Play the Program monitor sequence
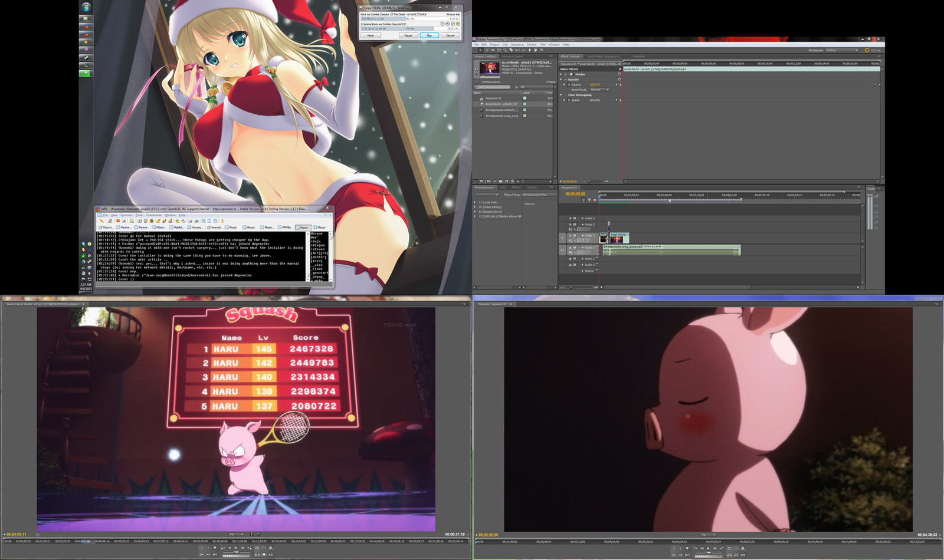 [x=708, y=548]
